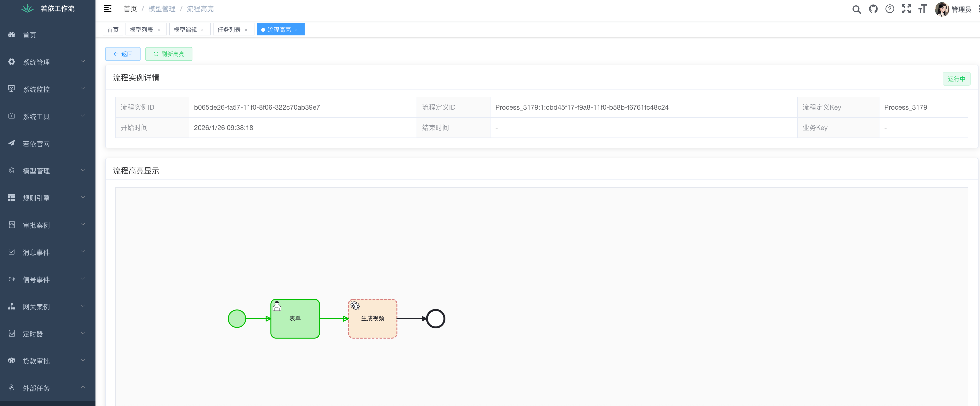Collapse the 外部任务 menu chevron
The height and width of the screenshot is (406, 980).
point(83,387)
